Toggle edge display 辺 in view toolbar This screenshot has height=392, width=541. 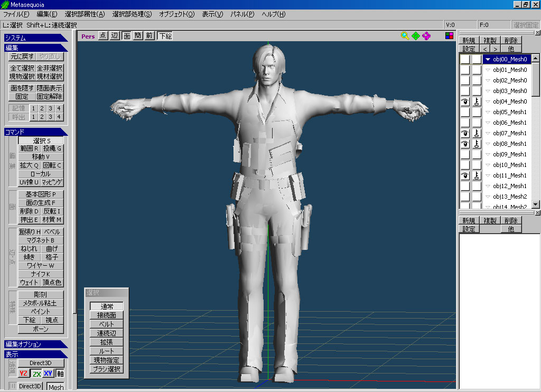(115, 35)
